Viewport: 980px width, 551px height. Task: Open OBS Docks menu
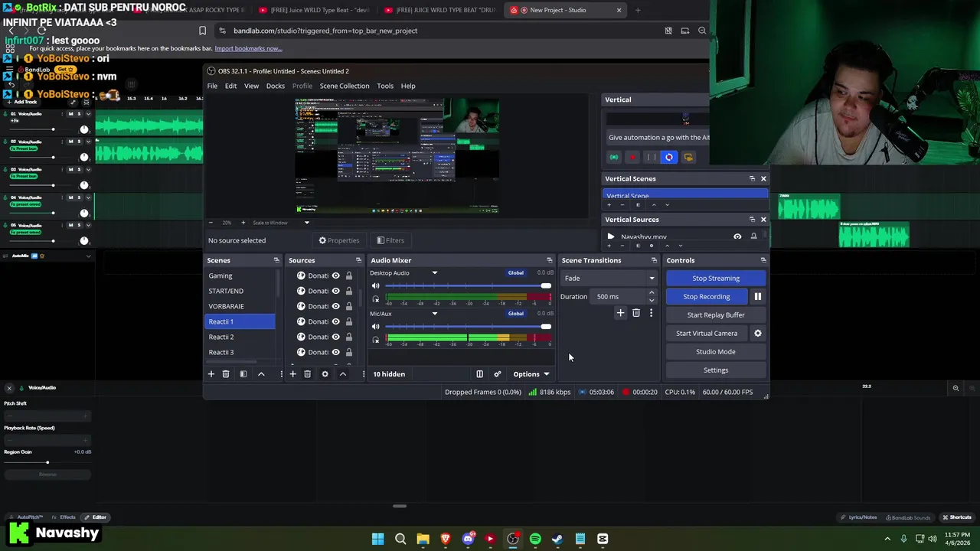(276, 86)
